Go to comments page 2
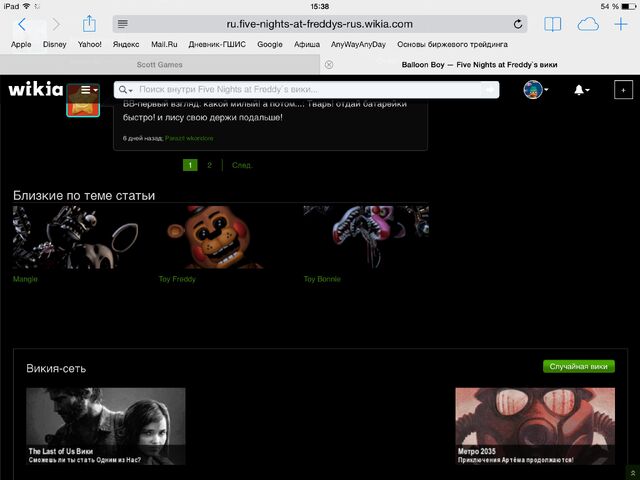This screenshot has height=480, width=640. coord(209,165)
